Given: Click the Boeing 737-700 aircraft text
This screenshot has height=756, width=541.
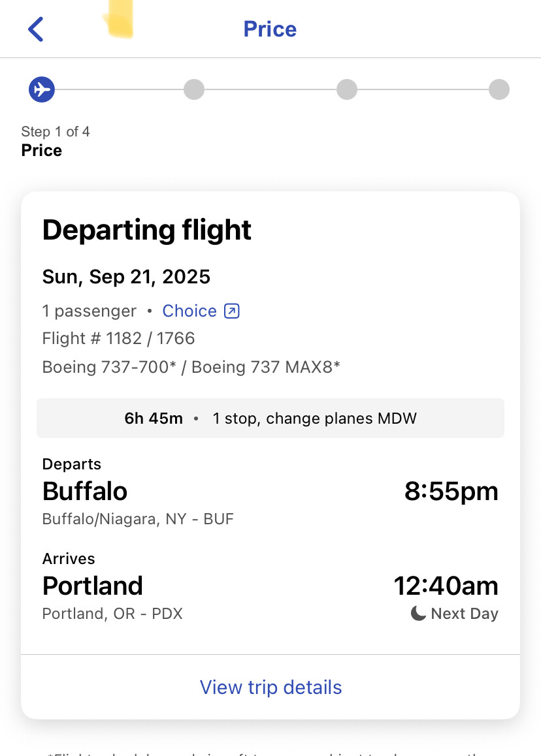Looking at the screenshot, I should point(109,367).
